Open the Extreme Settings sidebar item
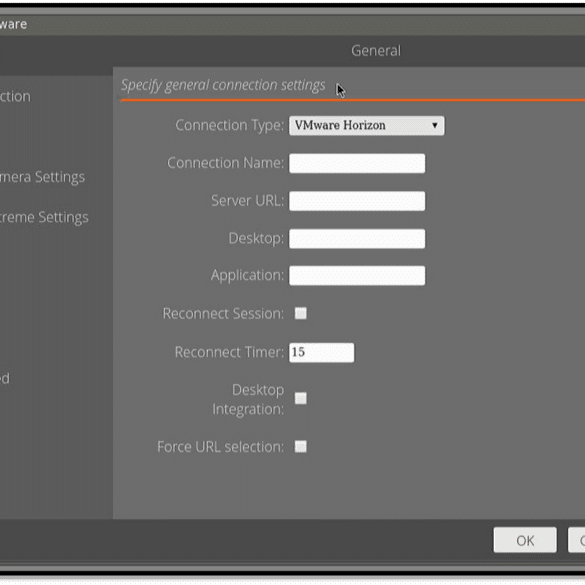The width and height of the screenshot is (585, 585). [x=44, y=217]
